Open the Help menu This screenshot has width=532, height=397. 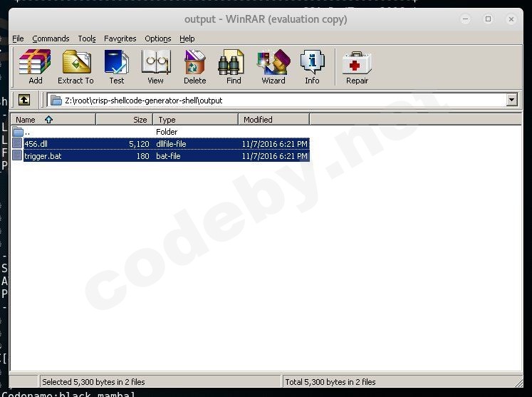187,38
